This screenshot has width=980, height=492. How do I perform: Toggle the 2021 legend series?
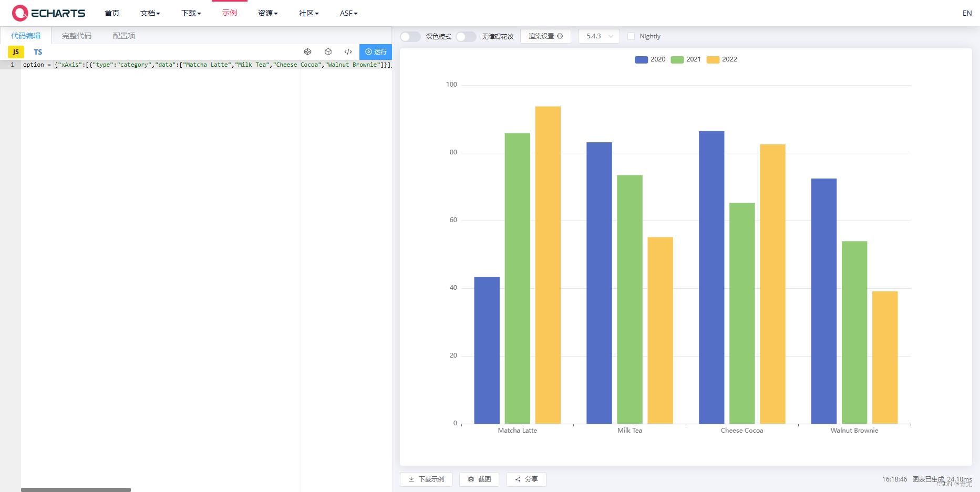coord(686,59)
